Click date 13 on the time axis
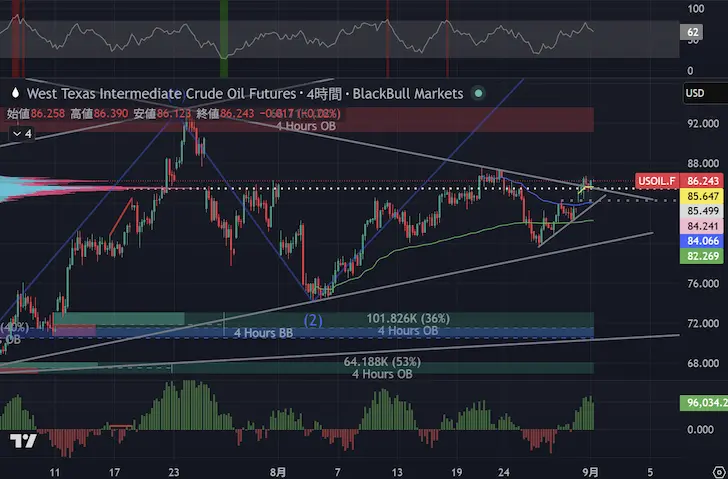The image size is (728, 479). coord(397,473)
